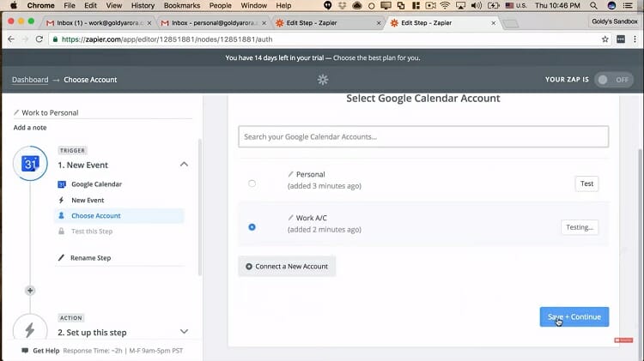This screenshot has height=361, width=644.
Task: Open the Chrome File menu
Action: tap(70, 5)
